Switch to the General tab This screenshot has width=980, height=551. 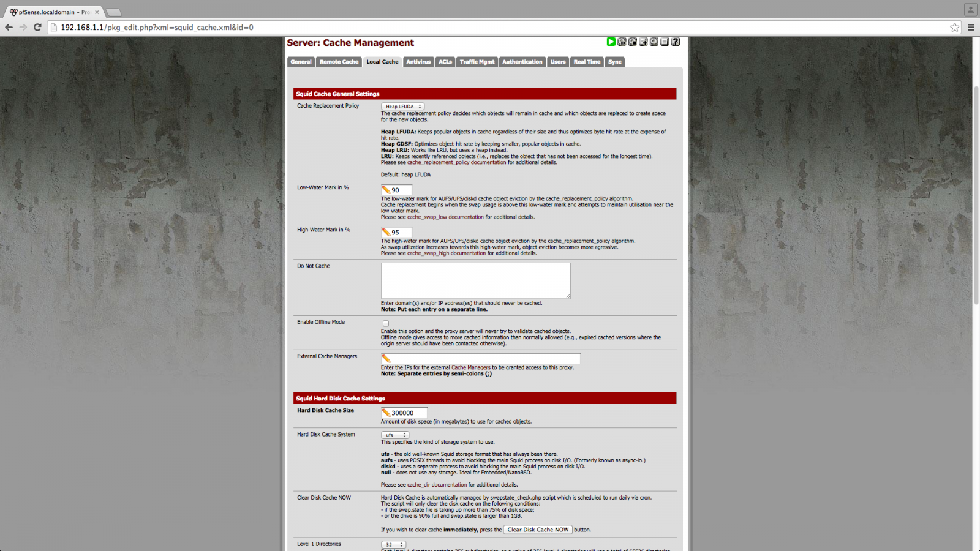click(x=301, y=62)
